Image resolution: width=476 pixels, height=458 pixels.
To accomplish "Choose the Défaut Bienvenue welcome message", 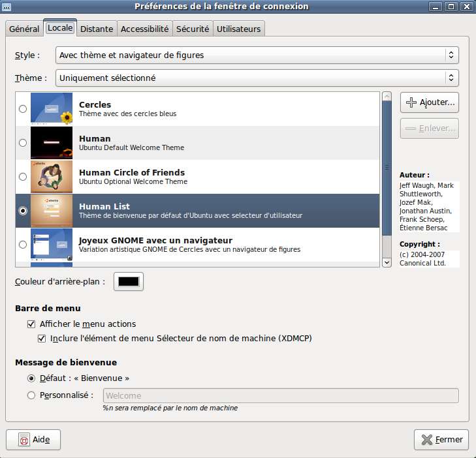I will point(31,378).
